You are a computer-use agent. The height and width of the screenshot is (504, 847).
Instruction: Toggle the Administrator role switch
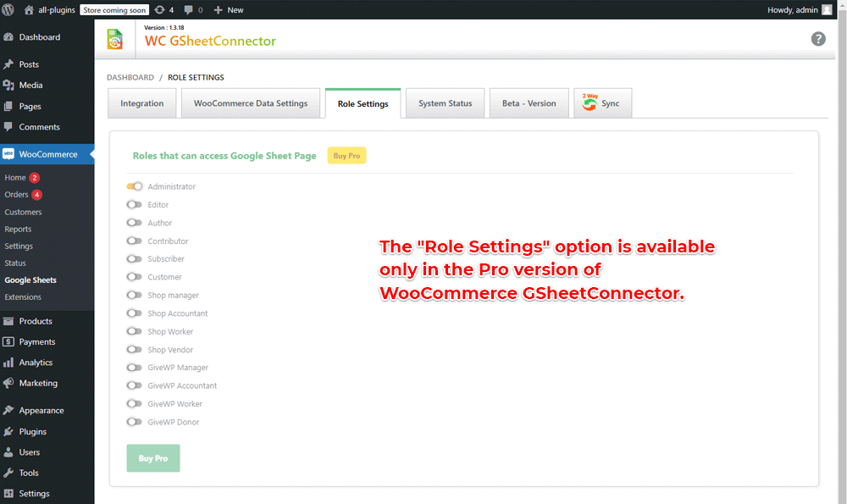(x=135, y=186)
